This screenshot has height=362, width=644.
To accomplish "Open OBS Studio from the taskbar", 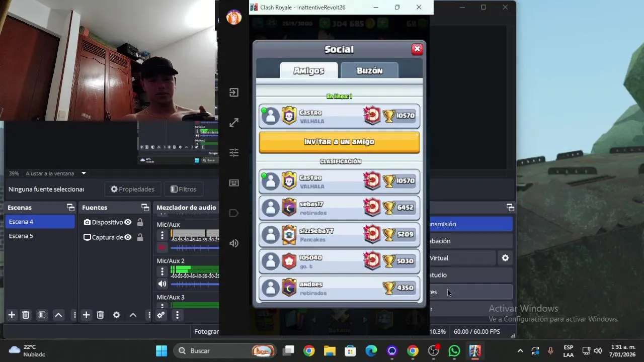I will (434, 350).
